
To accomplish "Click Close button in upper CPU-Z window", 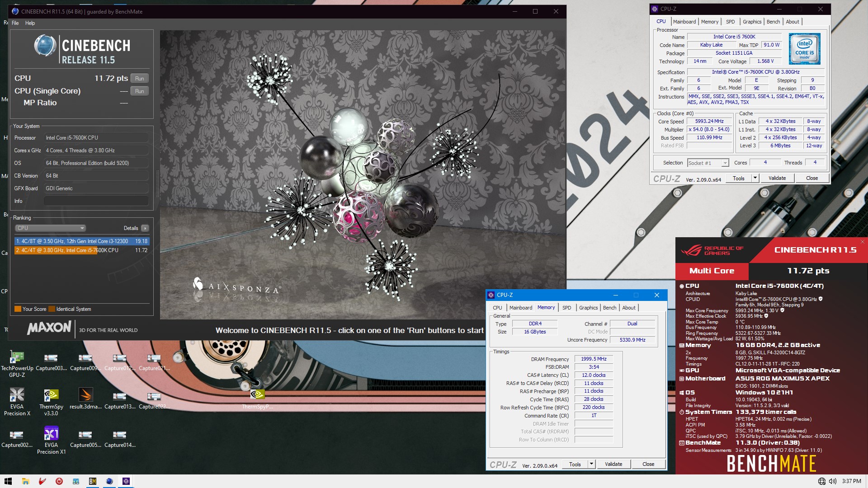I will (x=812, y=178).
